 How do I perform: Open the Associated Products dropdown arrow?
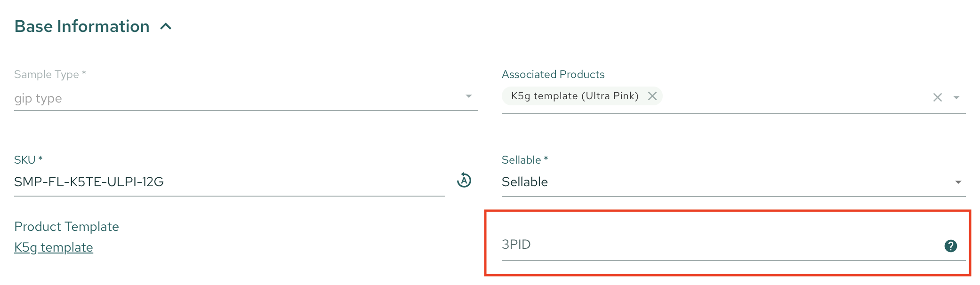956,97
